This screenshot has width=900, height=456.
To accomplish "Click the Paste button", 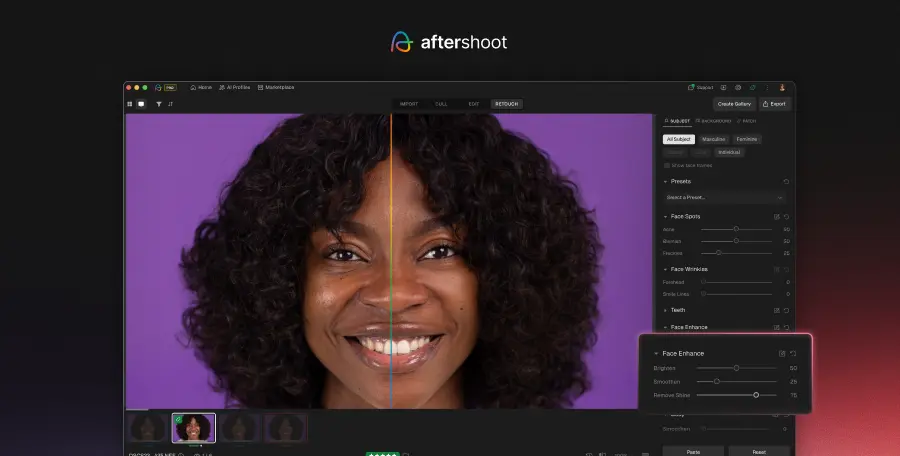I will point(693,451).
